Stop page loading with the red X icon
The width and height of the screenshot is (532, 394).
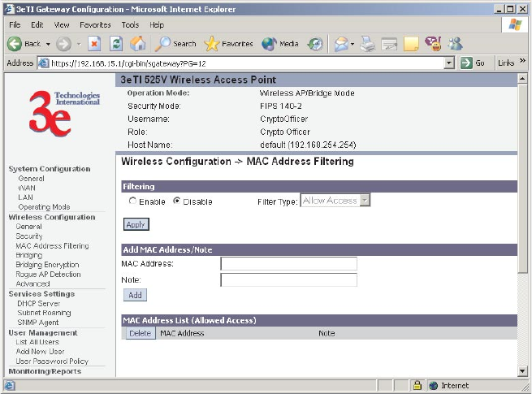coord(94,44)
